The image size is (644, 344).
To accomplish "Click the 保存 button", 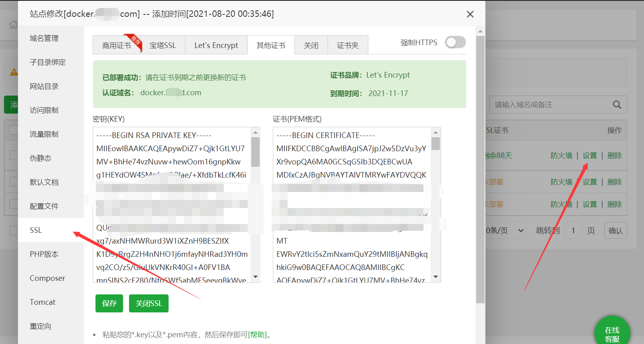I will pyautogui.click(x=109, y=303).
